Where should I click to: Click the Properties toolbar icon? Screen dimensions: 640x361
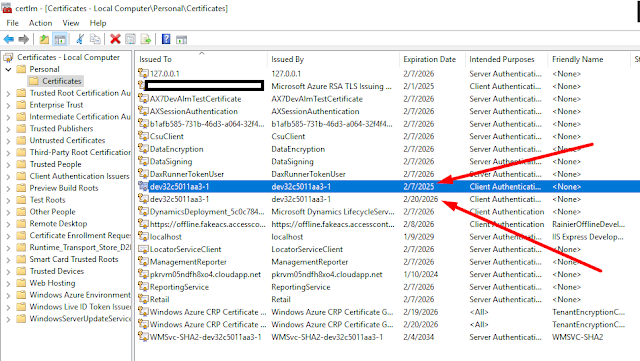130,39
